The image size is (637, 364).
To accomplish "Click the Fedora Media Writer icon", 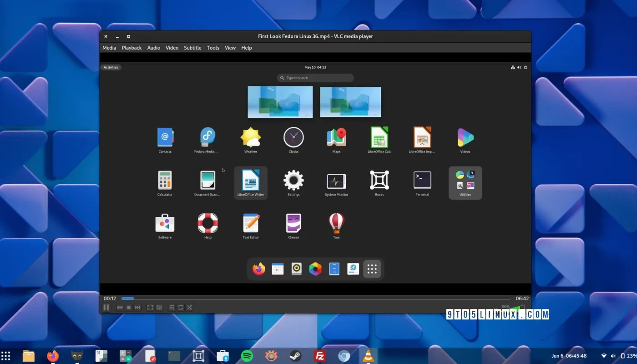I will pos(208,137).
